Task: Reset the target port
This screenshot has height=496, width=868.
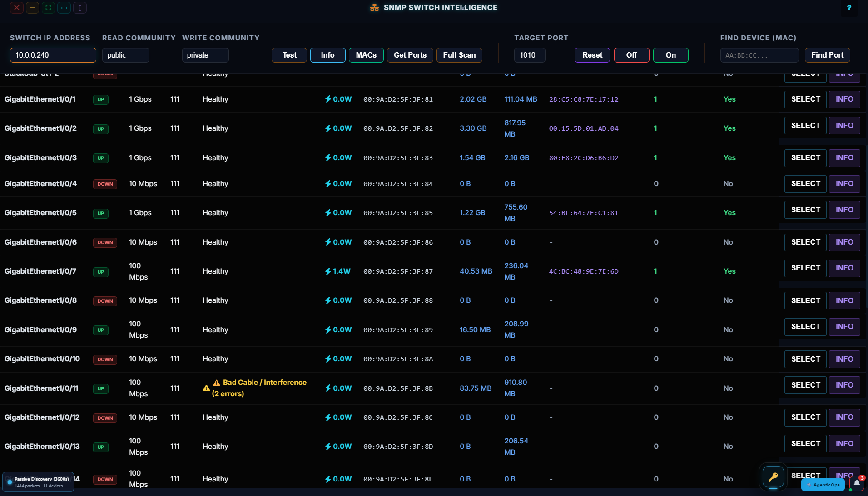Action: coord(592,55)
